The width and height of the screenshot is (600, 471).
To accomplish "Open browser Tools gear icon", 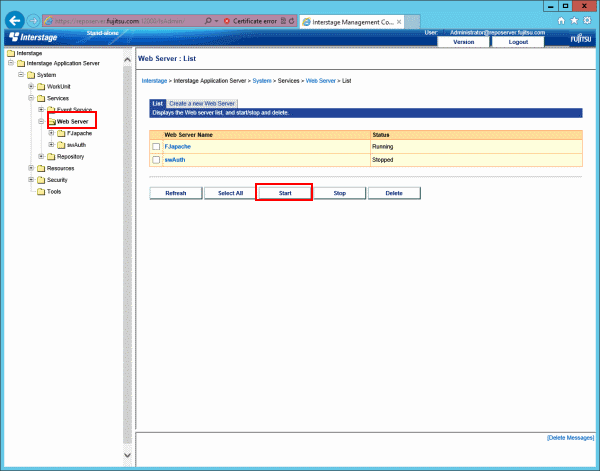I will (587, 21).
